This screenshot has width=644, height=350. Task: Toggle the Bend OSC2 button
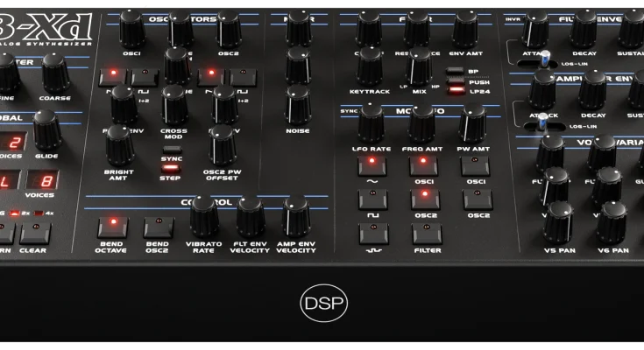pyautogui.click(x=158, y=226)
